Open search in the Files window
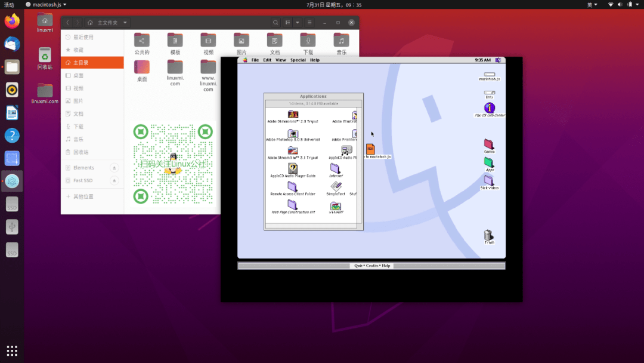This screenshot has height=363, width=644. [275, 23]
